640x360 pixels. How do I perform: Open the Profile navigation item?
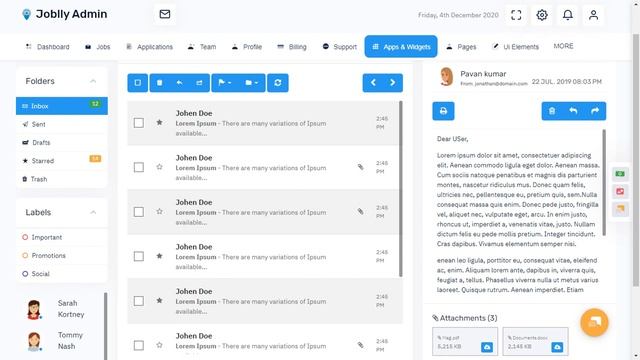tap(247, 47)
